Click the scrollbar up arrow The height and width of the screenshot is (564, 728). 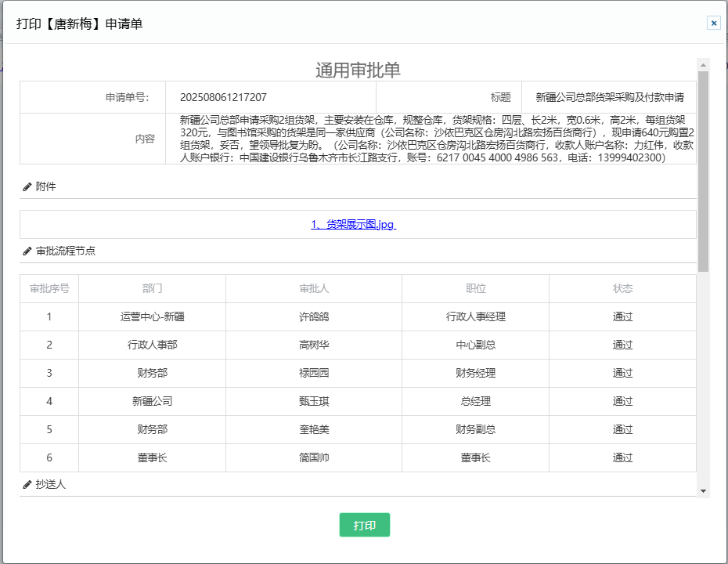click(x=703, y=64)
